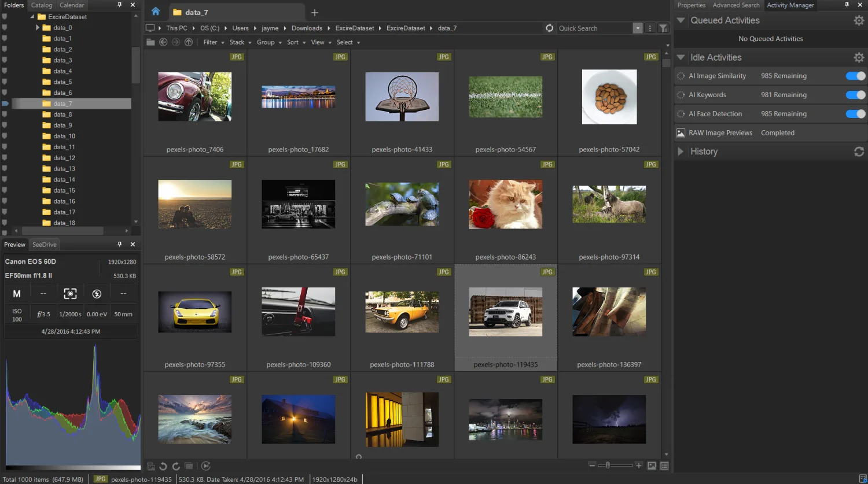The width and height of the screenshot is (868, 484).
Task: Decrease thumbnail size with minus icon
Action: pos(592,465)
